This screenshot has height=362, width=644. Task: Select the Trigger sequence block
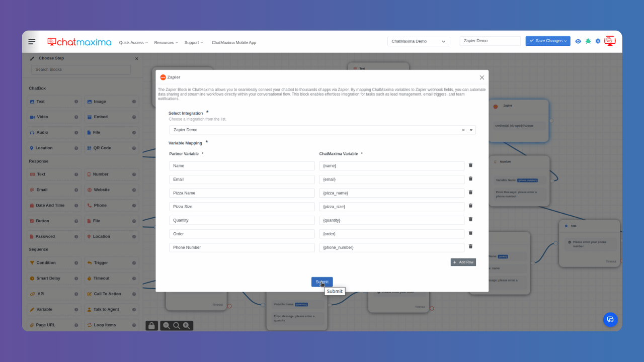coord(111,262)
